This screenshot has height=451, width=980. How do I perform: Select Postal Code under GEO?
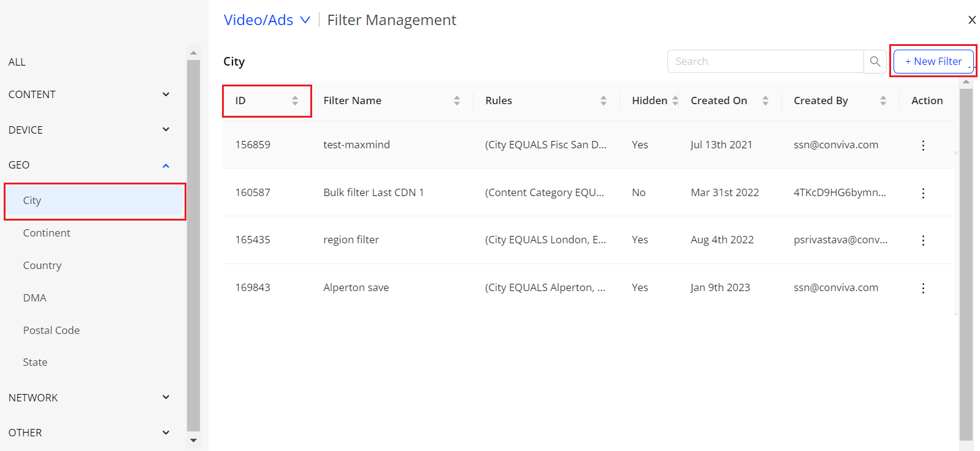[52, 330]
